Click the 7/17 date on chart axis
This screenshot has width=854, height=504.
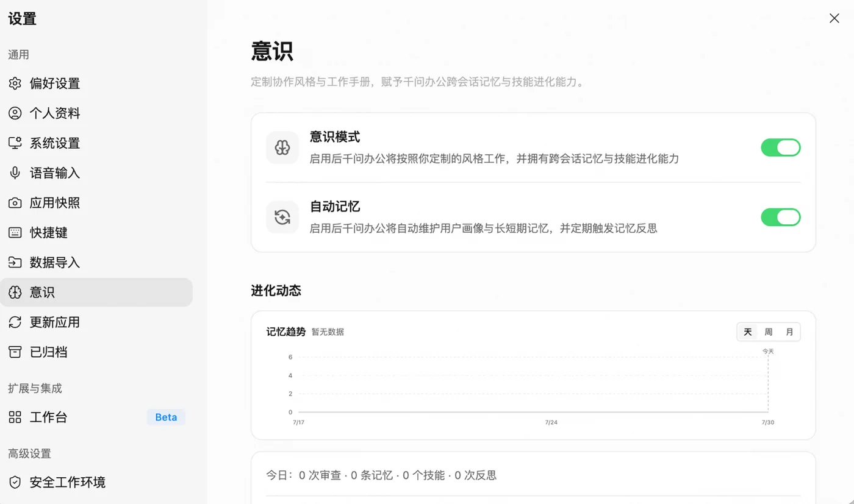298,422
